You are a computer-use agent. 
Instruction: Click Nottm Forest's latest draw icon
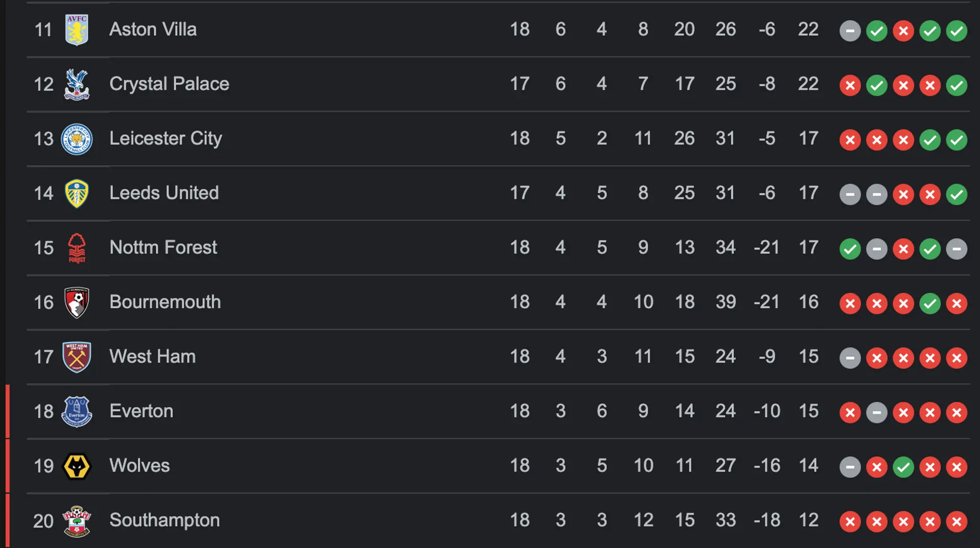[x=956, y=249]
